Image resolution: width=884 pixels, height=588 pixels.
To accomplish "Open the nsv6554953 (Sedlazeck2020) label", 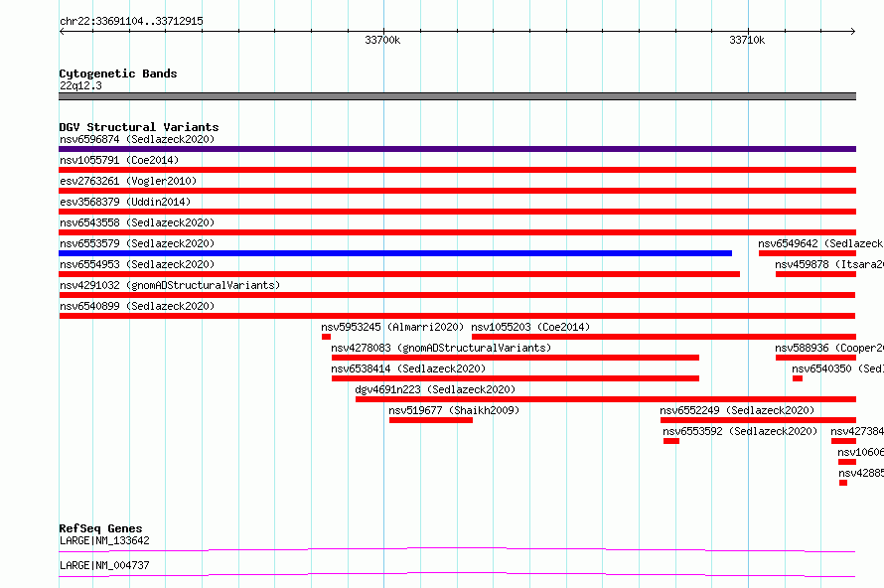I will pos(137,264).
